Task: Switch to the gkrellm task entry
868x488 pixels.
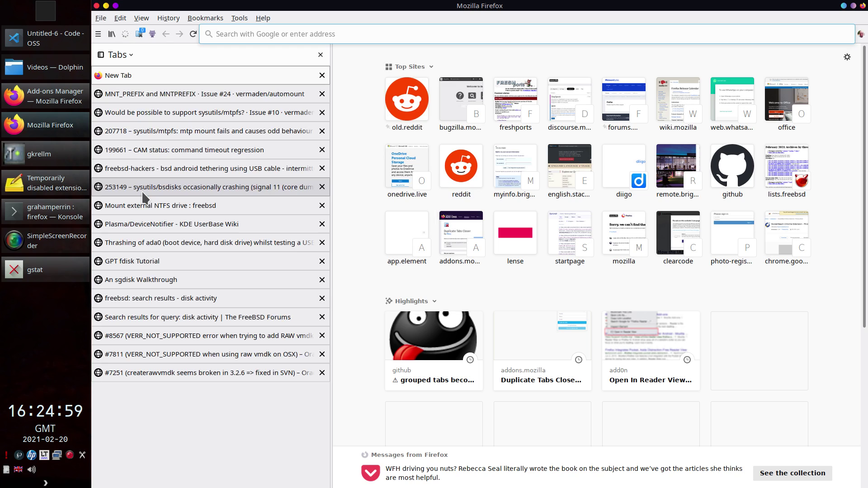Action: pyautogui.click(x=45, y=154)
